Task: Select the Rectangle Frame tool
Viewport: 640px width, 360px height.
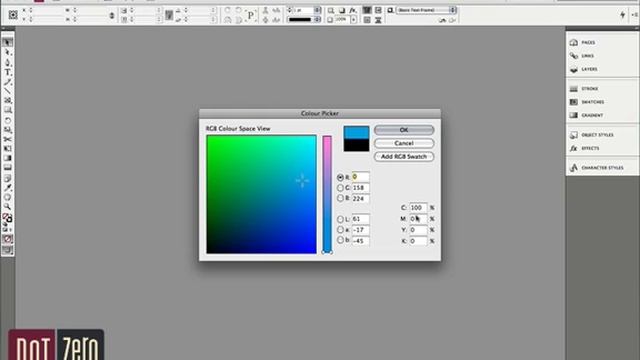Action: [x=7, y=100]
